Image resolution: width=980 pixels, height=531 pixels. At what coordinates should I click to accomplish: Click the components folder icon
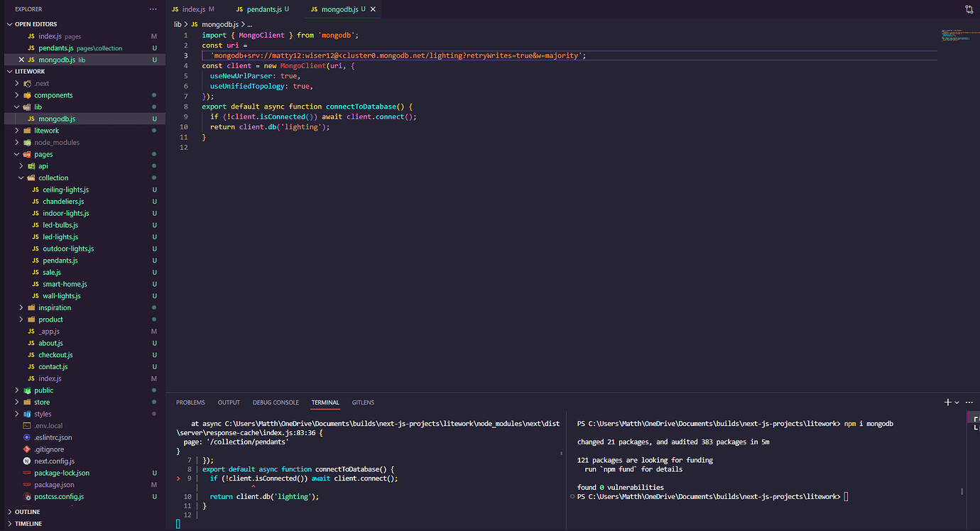coord(28,95)
